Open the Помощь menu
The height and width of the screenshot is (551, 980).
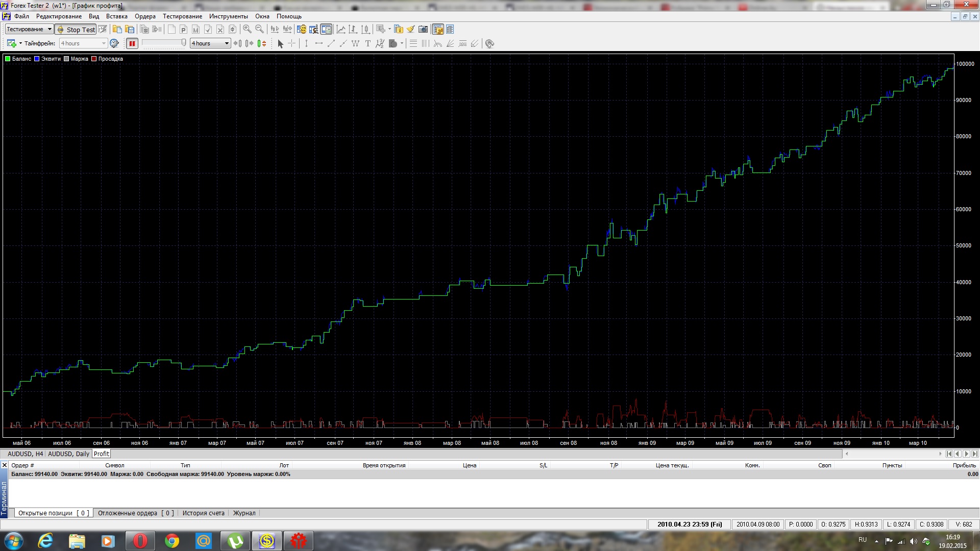(289, 16)
